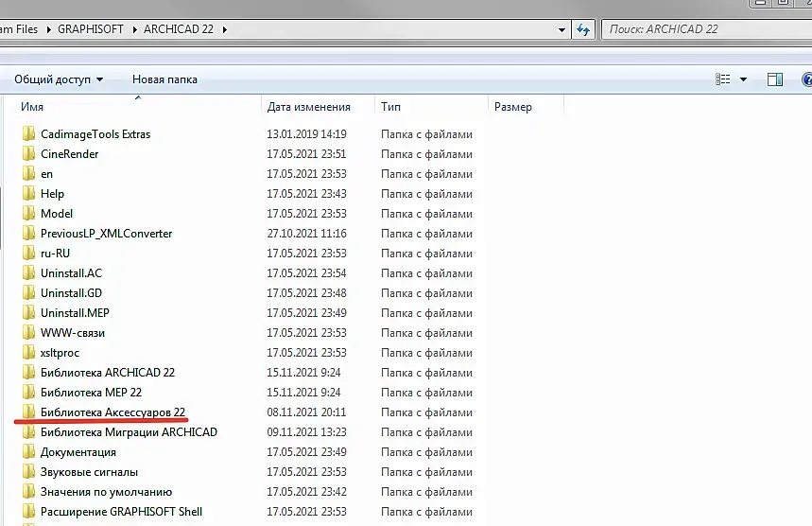Navigate to ARCHICAD 22 breadcrumb segment

pos(179,29)
